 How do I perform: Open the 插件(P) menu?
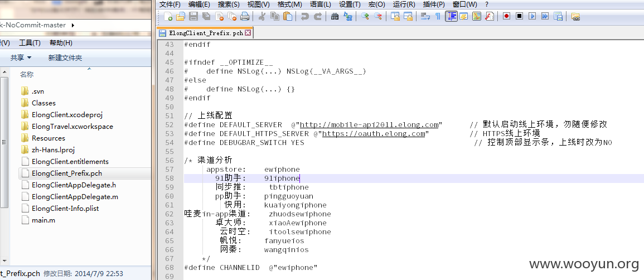434,4
